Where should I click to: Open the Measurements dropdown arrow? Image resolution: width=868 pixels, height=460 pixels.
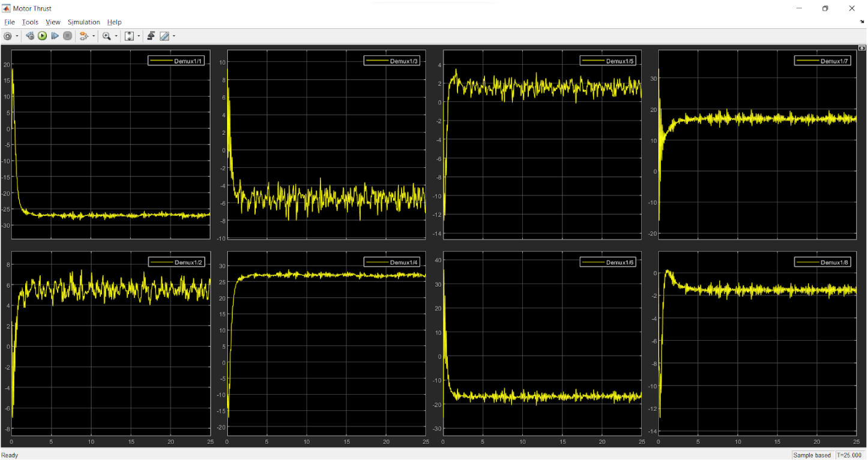(174, 36)
